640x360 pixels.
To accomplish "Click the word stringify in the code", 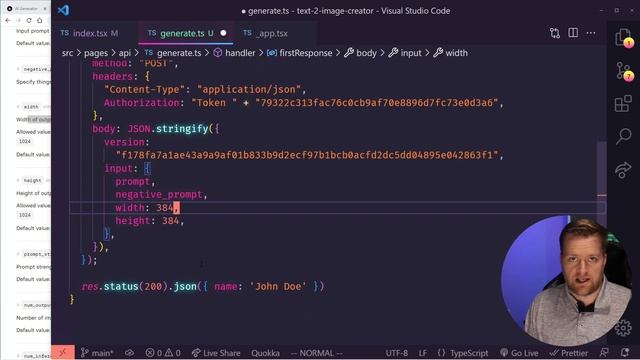I will pyautogui.click(x=182, y=129).
